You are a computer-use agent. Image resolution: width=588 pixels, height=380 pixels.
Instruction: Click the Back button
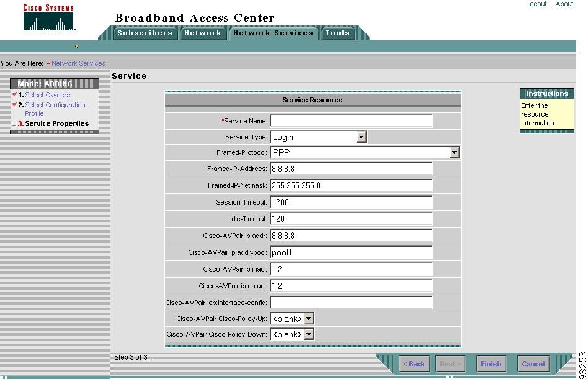click(x=414, y=364)
